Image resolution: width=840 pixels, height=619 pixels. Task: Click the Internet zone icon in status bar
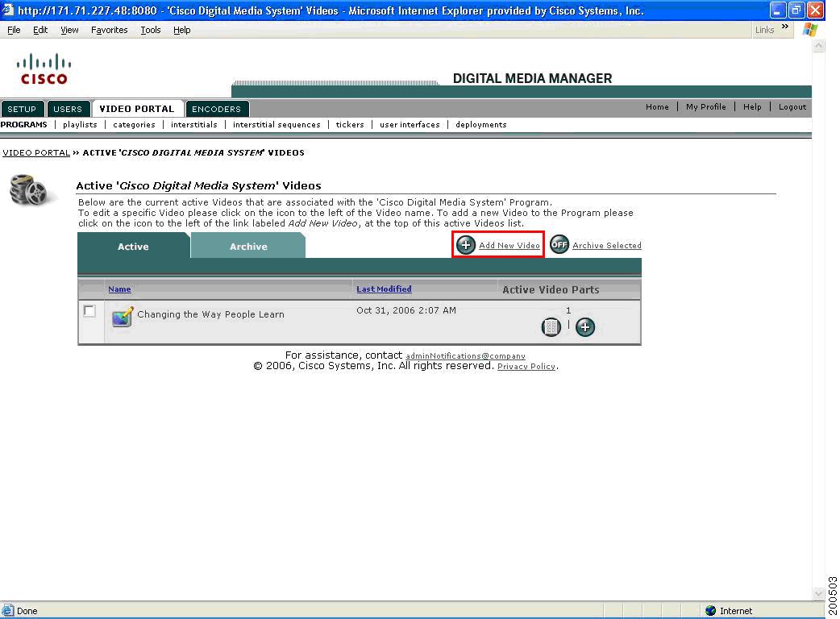711,610
